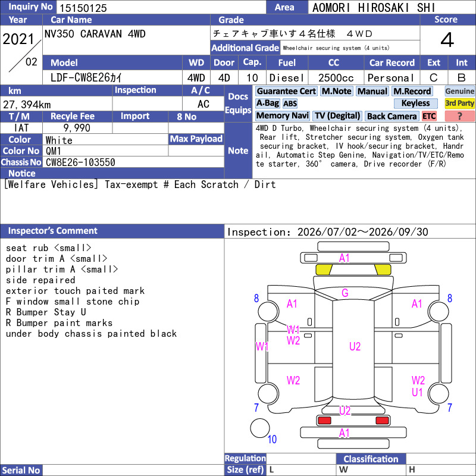Click the G mark on windshield diagram

(x=345, y=293)
